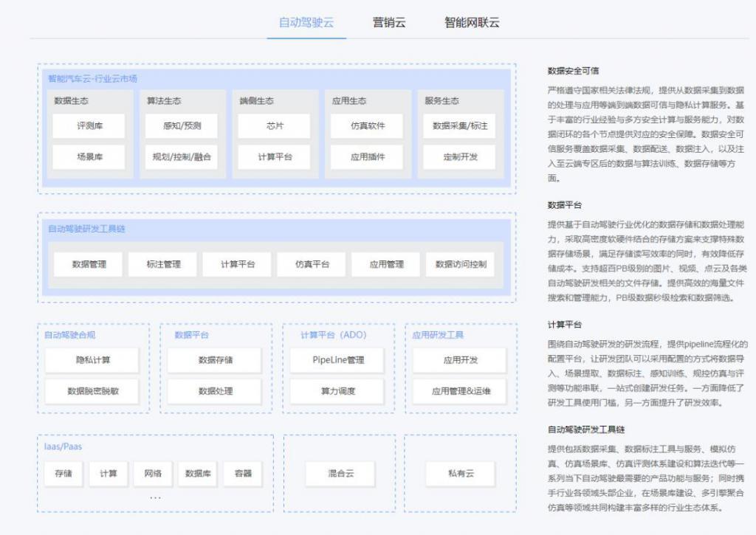Select the 应用管理&运维 box
This screenshot has width=756, height=535.
pos(460,391)
